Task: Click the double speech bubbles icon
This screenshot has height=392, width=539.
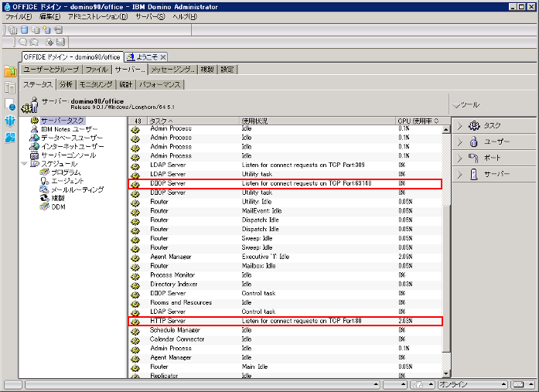Action: pos(34,43)
